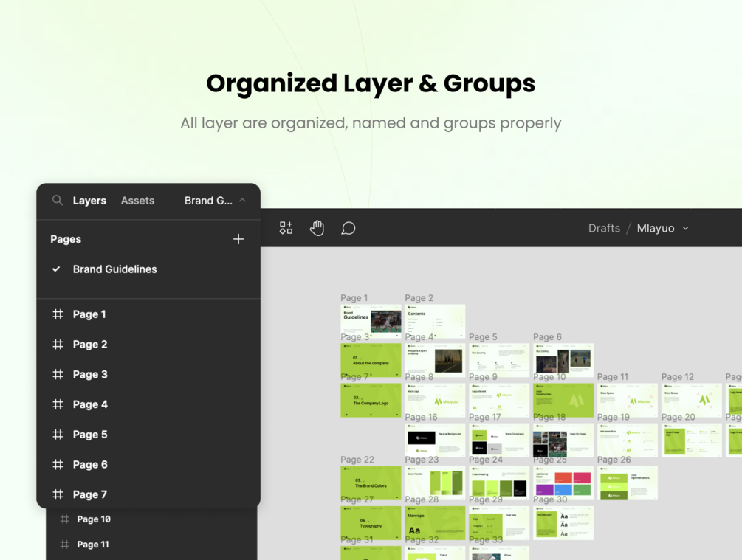Select the Hand tool
The image size is (742, 560).
click(317, 228)
